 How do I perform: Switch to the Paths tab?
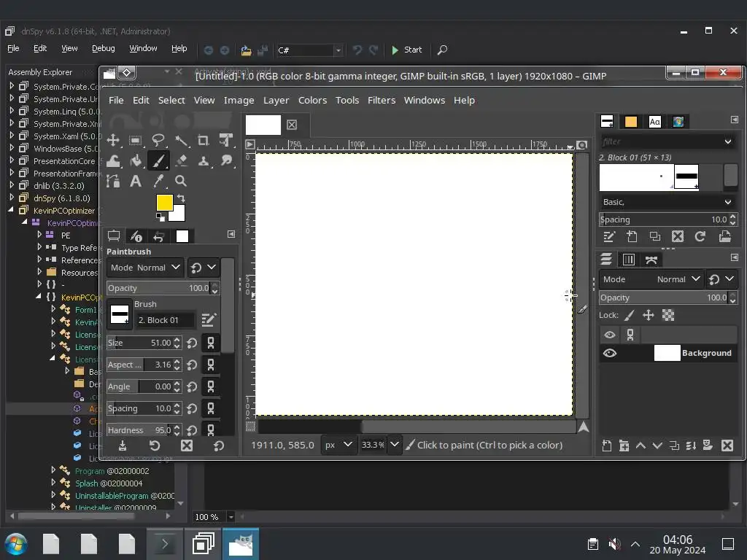click(651, 260)
